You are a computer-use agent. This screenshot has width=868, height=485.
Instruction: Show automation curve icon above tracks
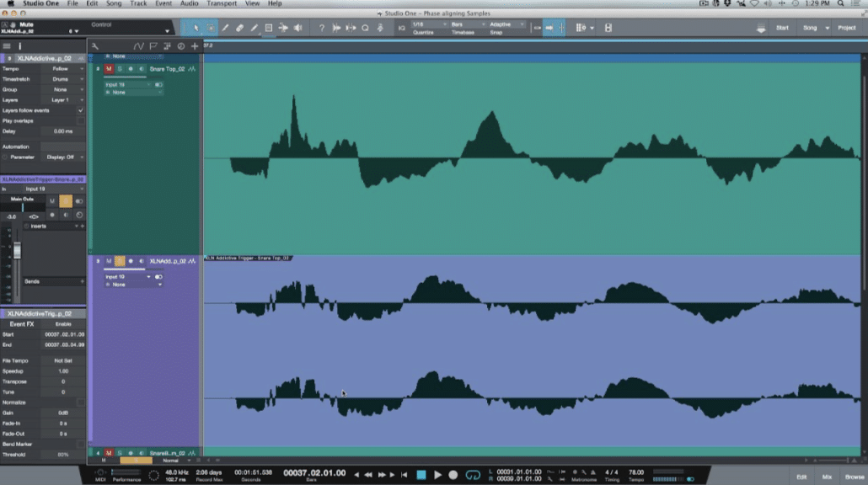coord(138,46)
